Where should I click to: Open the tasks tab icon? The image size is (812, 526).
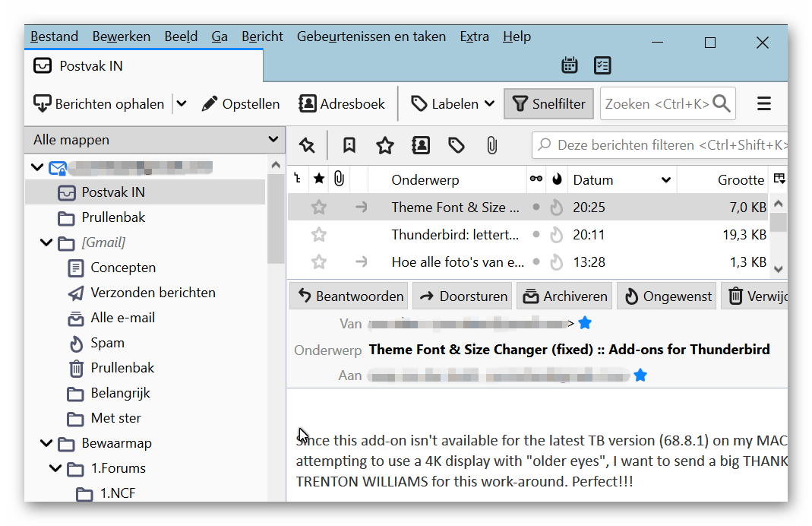(602, 65)
